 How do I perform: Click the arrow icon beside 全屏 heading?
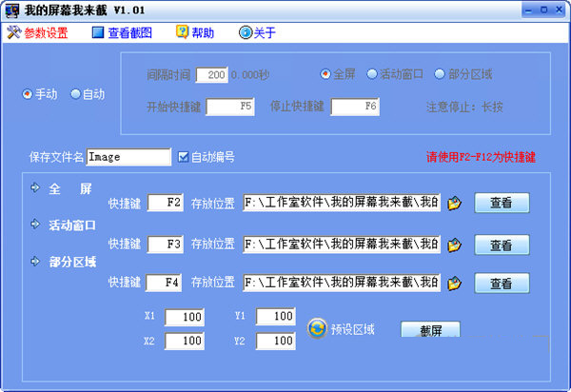(36, 187)
